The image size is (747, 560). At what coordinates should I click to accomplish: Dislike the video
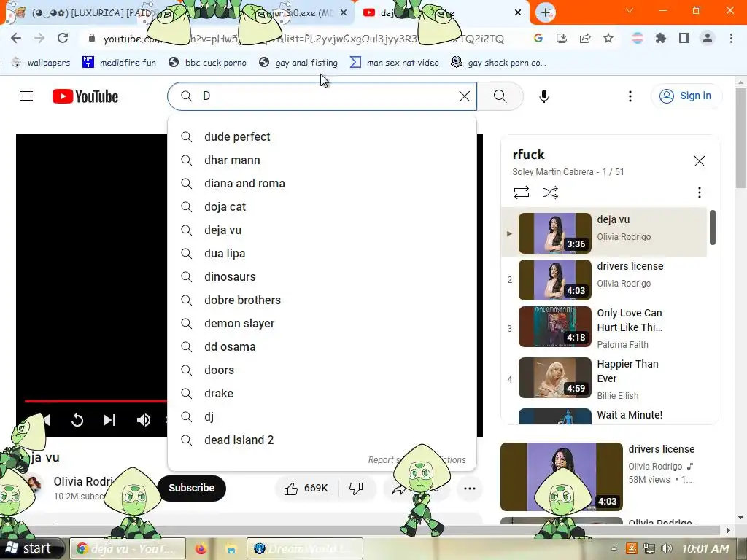click(x=356, y=488)
